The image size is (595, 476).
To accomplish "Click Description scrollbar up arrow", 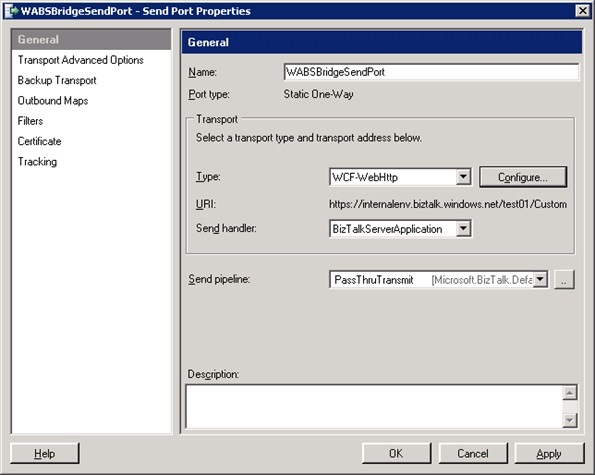I will 570,393.
